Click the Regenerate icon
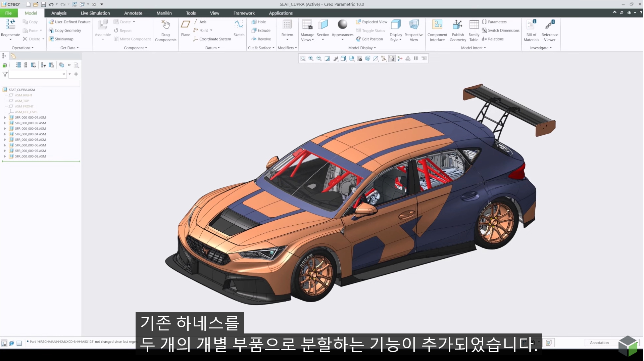The height and width of the screenshot is (361, 644). pyautogui.click(x=10, y=25)
